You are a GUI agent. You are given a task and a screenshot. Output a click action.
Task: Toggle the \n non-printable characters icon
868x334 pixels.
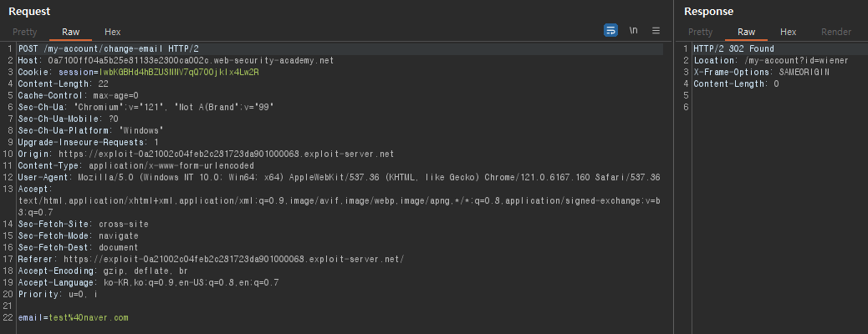(633, 30)
